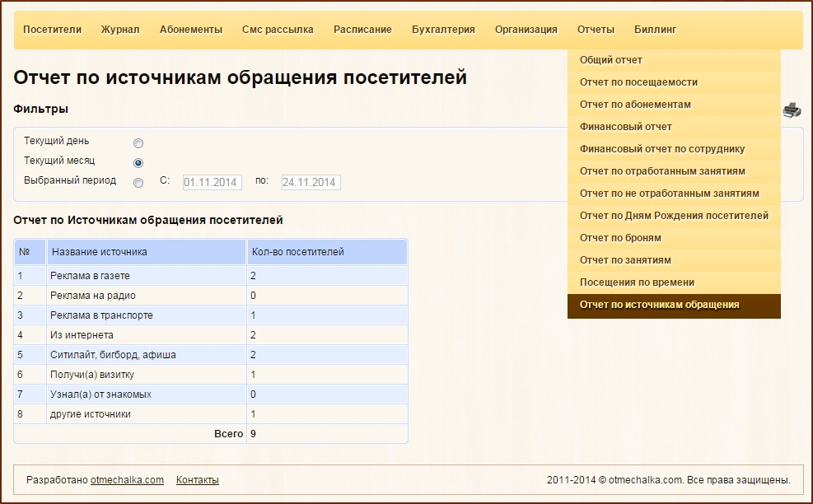813x504 pixels.
Task: Click the Всего total label
Action: [229, 434]
